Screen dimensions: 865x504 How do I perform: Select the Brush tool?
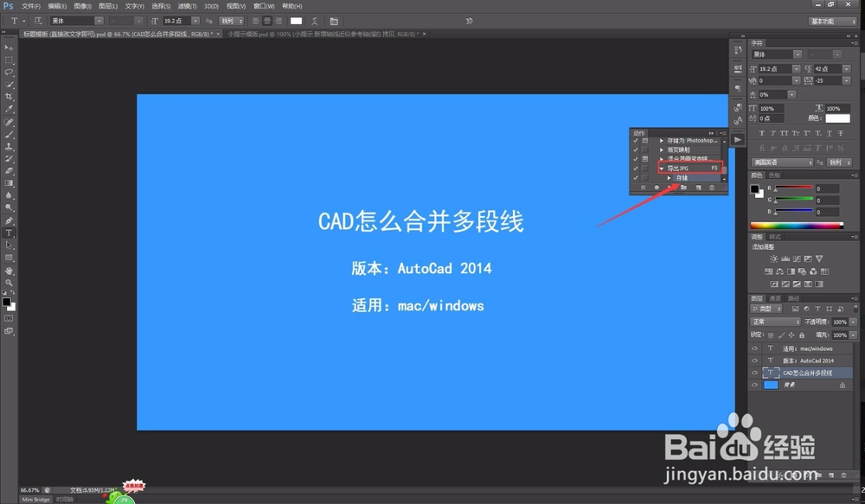click(9, 134)
